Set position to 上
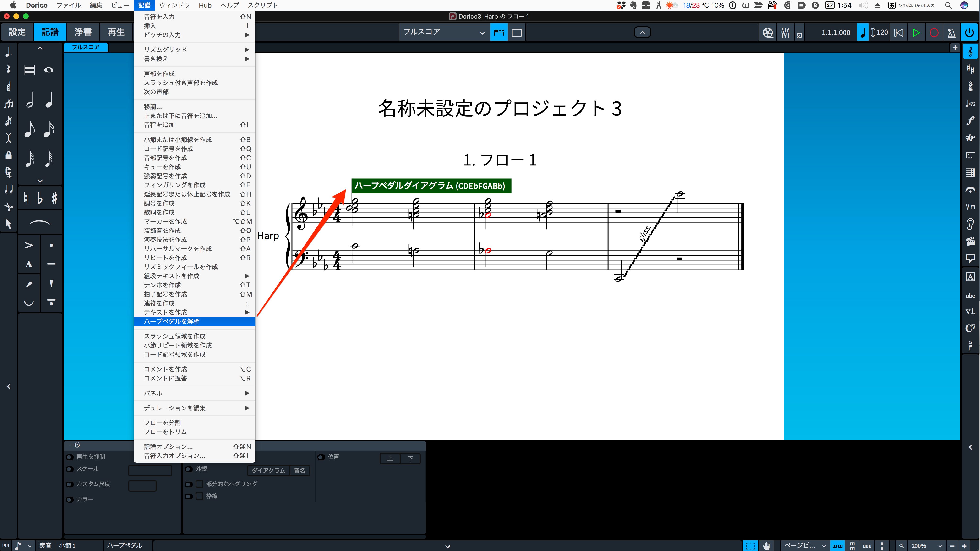This screenshot has height=551, width=980. click(x=390, y=459)
